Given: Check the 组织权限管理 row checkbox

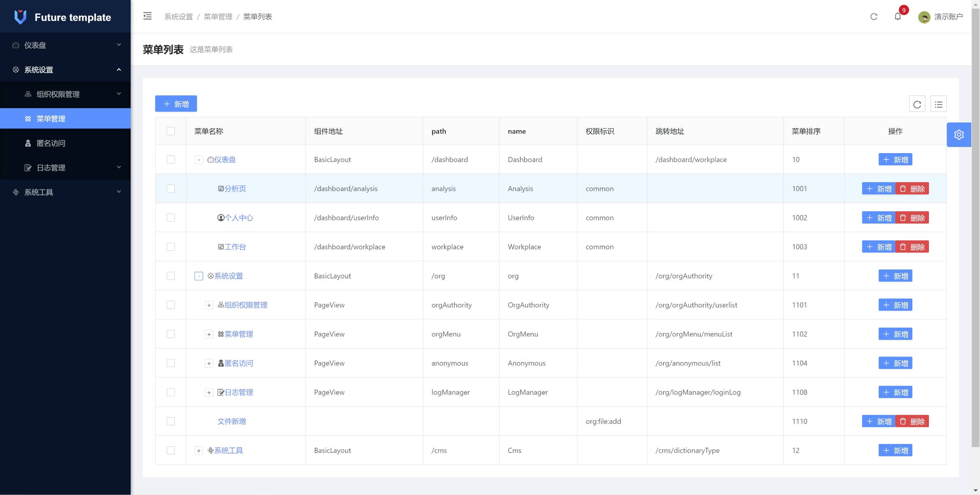Looking at the screenshot, I should coord(170,305).
